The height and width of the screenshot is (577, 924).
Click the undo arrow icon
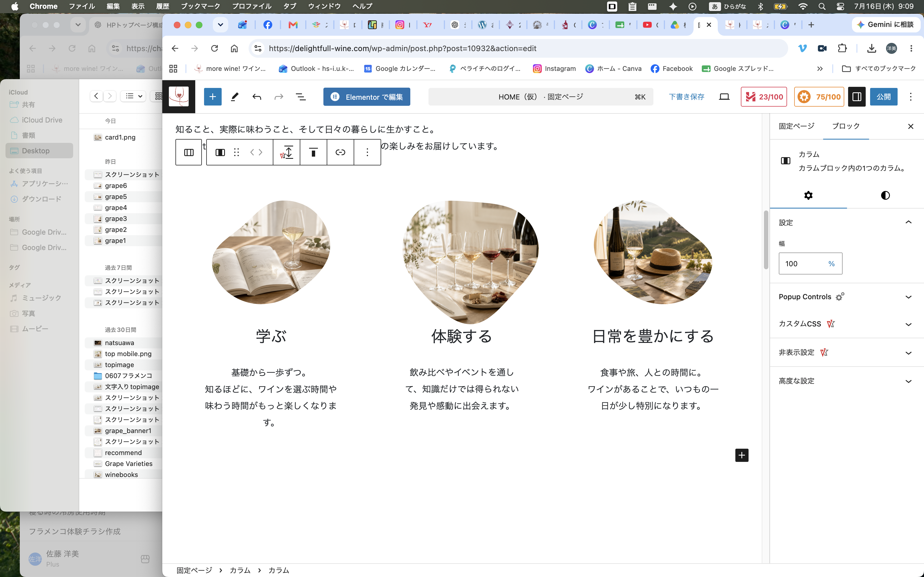[x=257, y=97]
